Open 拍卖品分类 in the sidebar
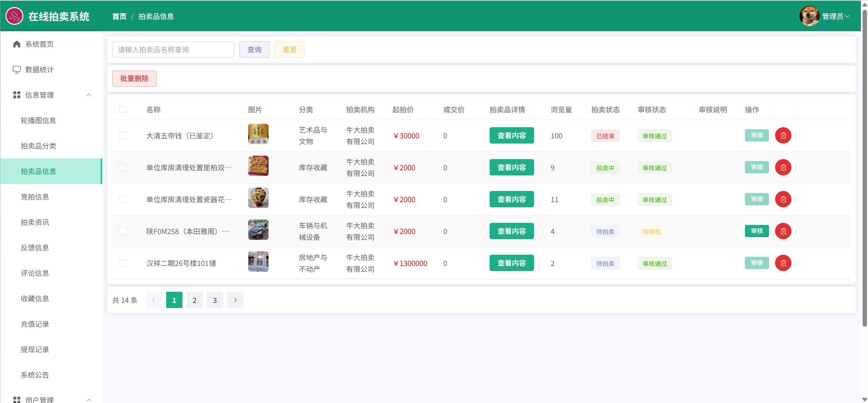868x403 pixels. [38, 146]
